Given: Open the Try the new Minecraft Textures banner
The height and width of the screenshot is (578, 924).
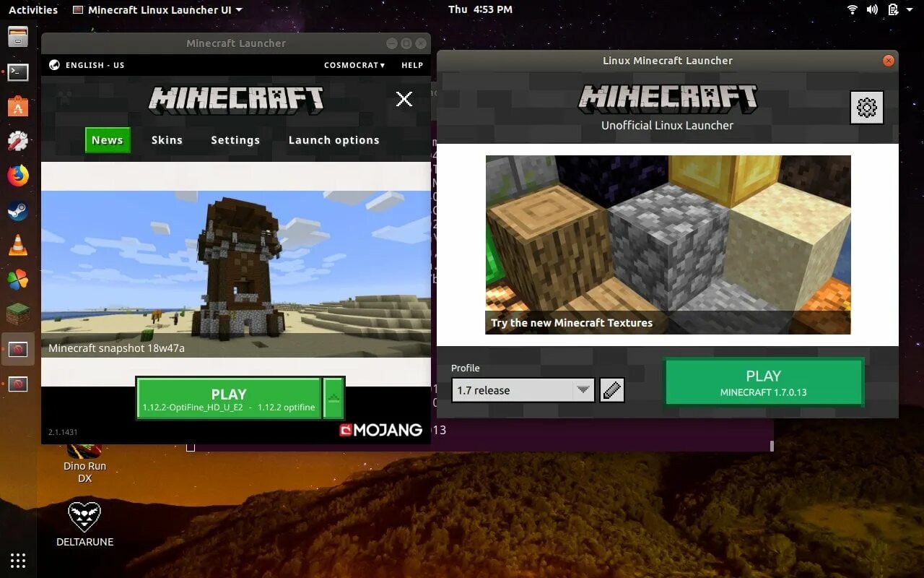Looking at the screenshot, I should [x=668, y=245].
